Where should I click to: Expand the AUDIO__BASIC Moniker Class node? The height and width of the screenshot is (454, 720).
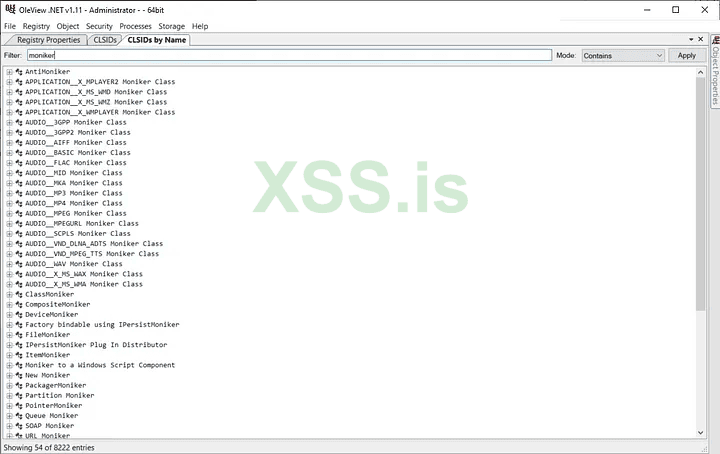click(9, 152)
